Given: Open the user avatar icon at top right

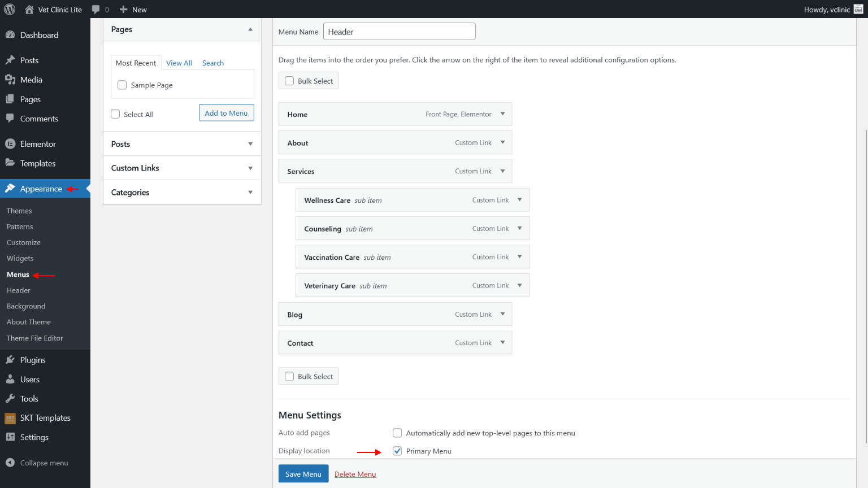Looking at the screenshot, I should pyautogui.click(x=858, y=9).
